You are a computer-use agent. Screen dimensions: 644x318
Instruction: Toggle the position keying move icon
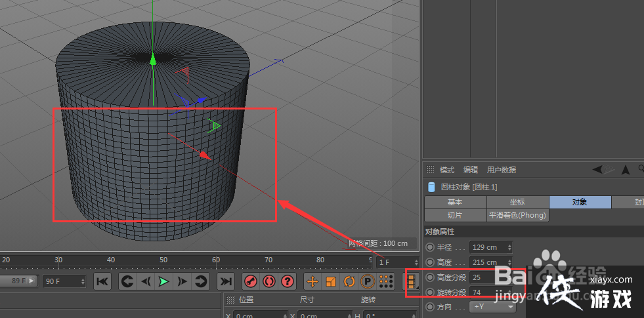(x=312, y=281)
